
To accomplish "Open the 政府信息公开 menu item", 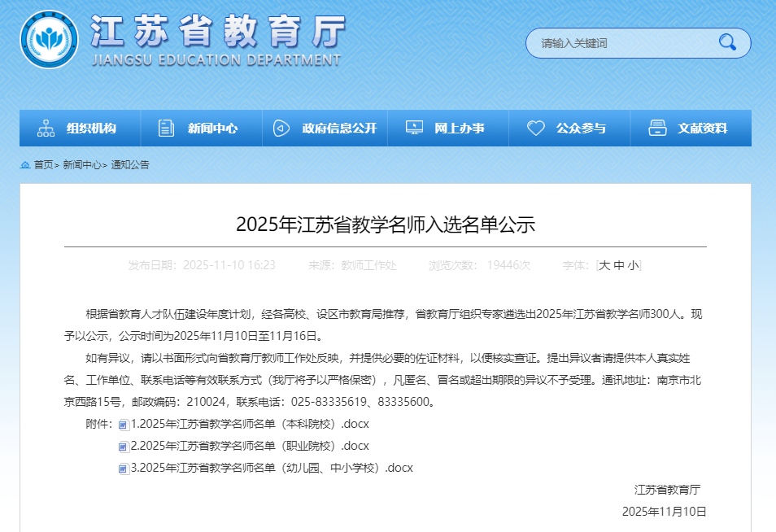I will tap(339, 129).
